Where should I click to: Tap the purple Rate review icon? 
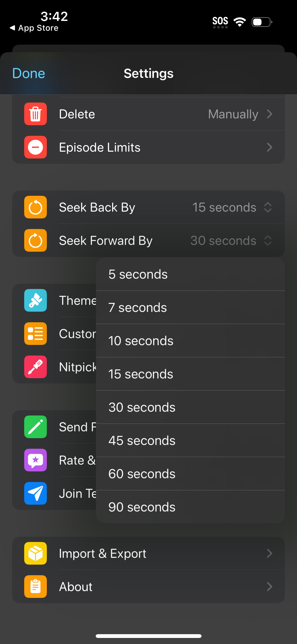click(35, 460)
